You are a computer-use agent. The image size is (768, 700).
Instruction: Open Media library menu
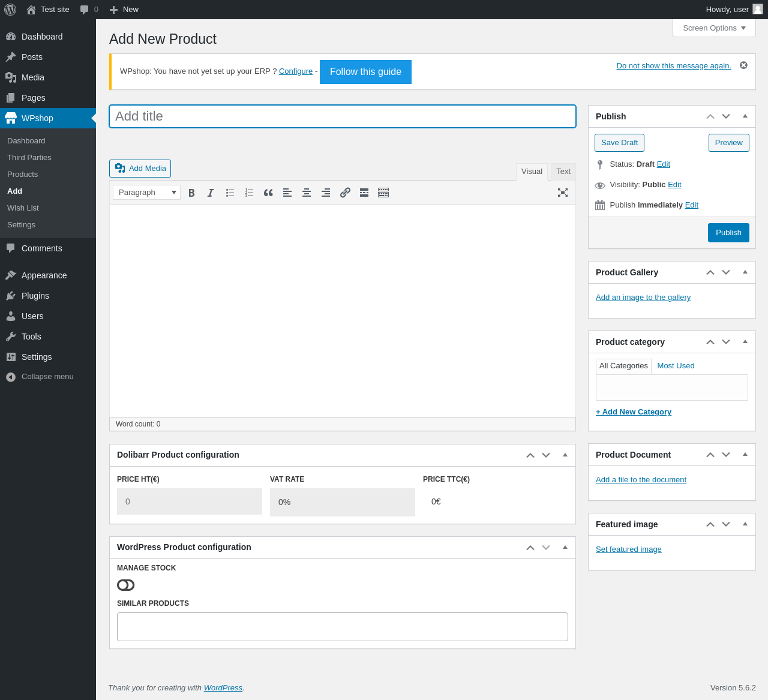point(48,77)
